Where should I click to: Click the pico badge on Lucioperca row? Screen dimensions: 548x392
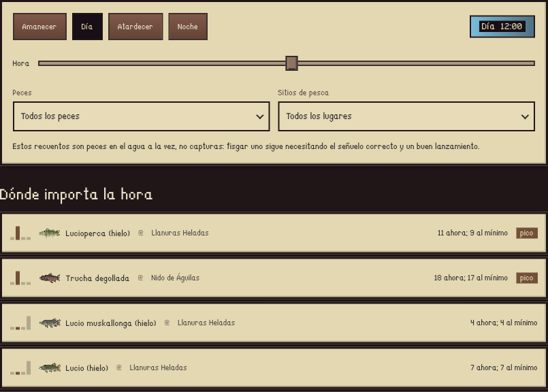[527, 233]
